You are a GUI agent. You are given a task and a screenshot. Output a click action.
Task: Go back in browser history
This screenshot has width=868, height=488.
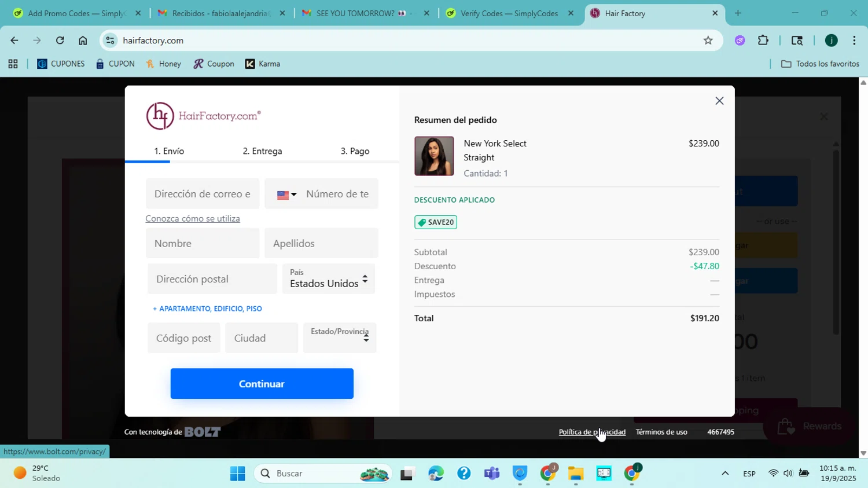click(x=14, y=41)
